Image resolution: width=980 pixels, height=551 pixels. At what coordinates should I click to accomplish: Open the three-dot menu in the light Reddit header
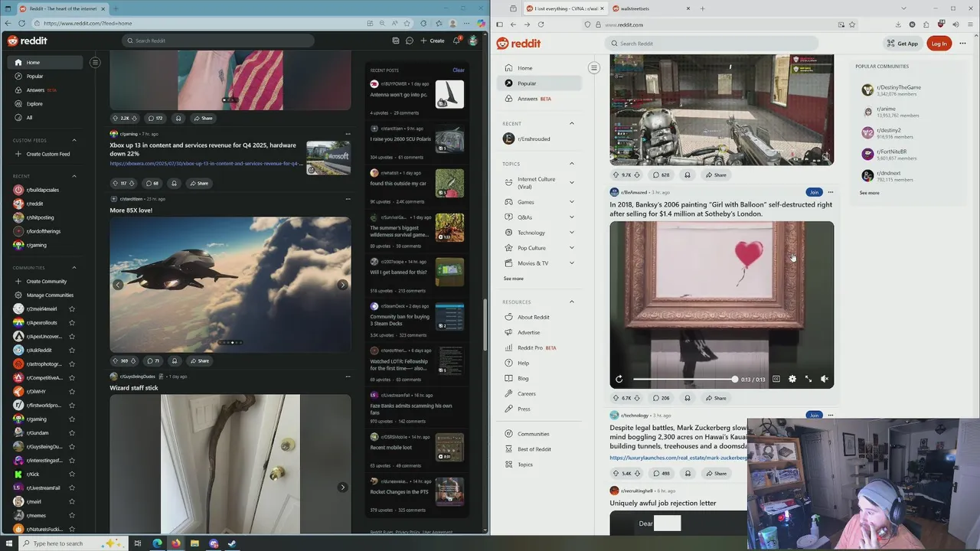(x=964, y=44)
